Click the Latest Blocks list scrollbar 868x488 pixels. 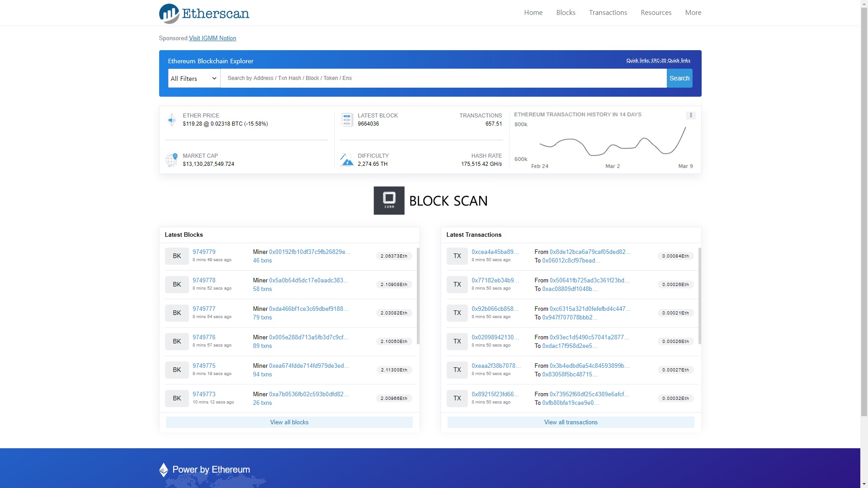(x=418, y=296)
